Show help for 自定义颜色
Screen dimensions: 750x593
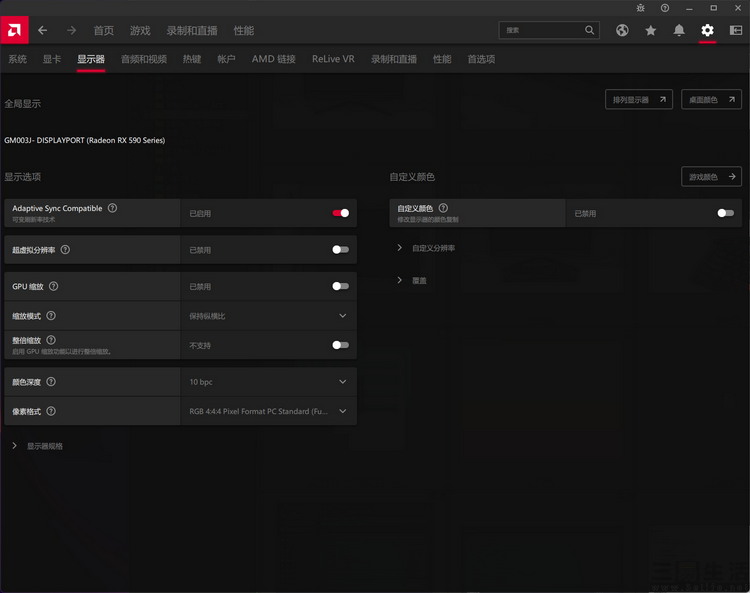(x=443, y=208)
